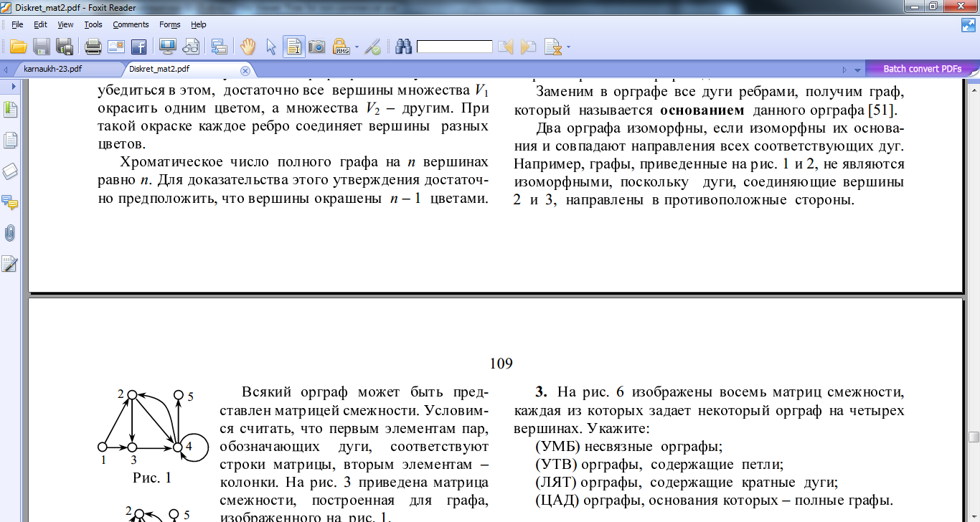Open dropdown arrow beside RMS lock
Viewport: 980px width, 522px height.
click(x=356, y=47)
